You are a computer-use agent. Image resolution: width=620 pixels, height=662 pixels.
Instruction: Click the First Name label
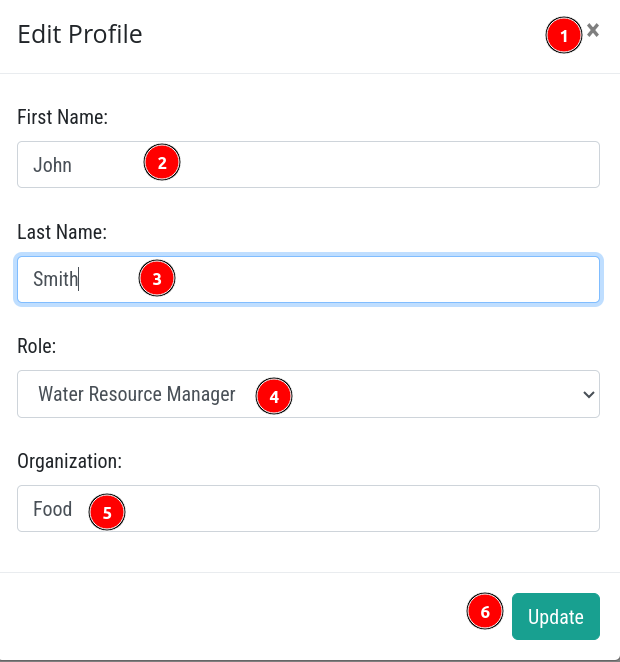pyautogui.click(x=62, y=117)
